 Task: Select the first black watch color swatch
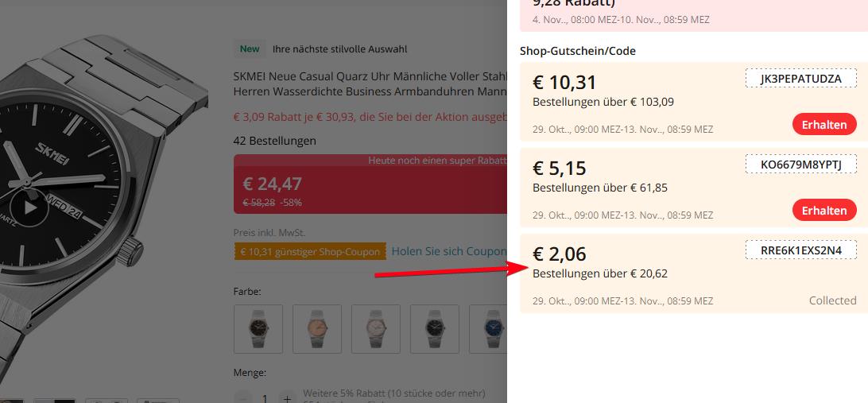[258, 328]
